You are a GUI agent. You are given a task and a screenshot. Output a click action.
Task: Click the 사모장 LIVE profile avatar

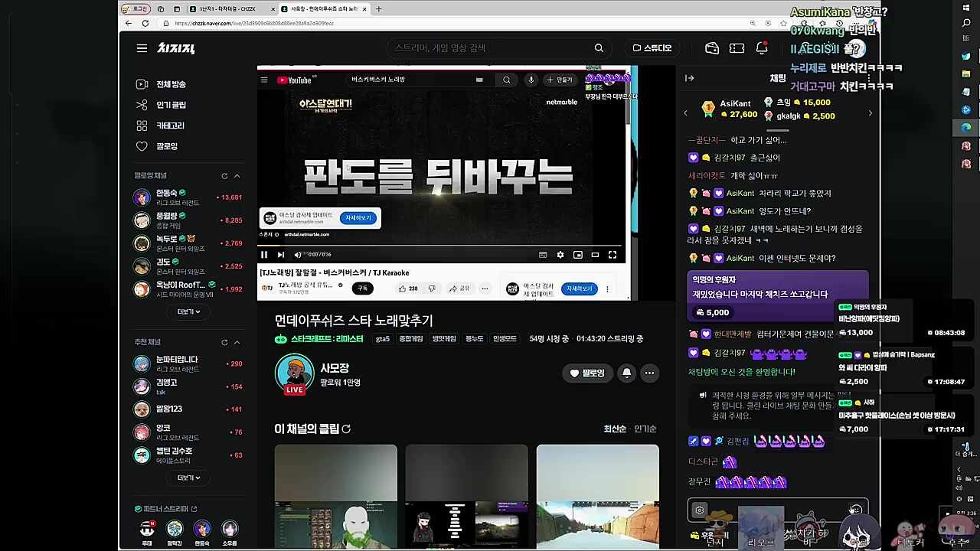click(x=295, y=374)
